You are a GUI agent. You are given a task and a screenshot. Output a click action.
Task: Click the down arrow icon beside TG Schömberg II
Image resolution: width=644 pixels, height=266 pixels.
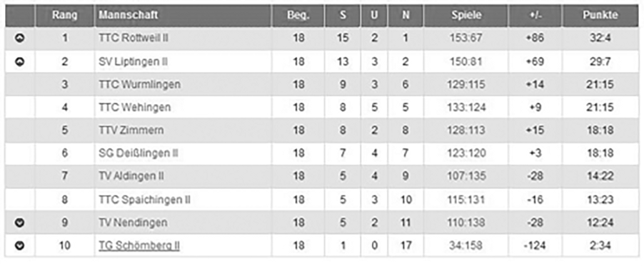(19, 245)
